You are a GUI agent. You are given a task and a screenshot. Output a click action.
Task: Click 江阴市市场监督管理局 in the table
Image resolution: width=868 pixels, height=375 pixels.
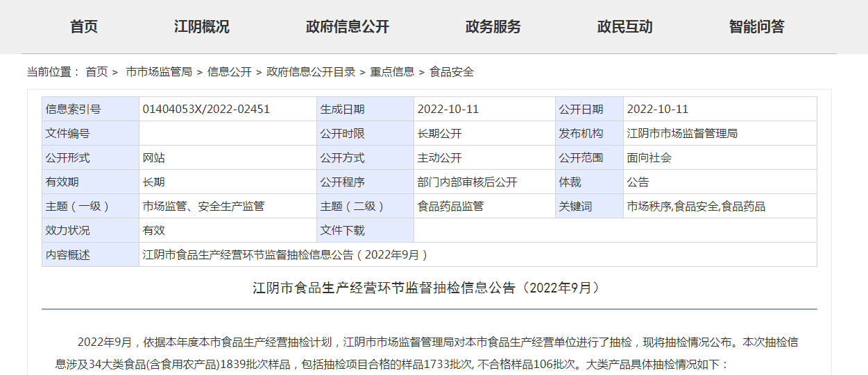point(682,133)
